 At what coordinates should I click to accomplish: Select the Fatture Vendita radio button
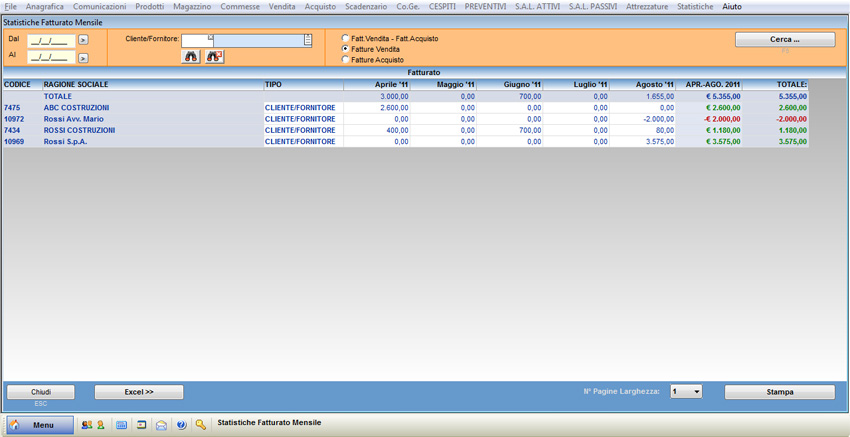pyautogui.click(x=346, y=49)
